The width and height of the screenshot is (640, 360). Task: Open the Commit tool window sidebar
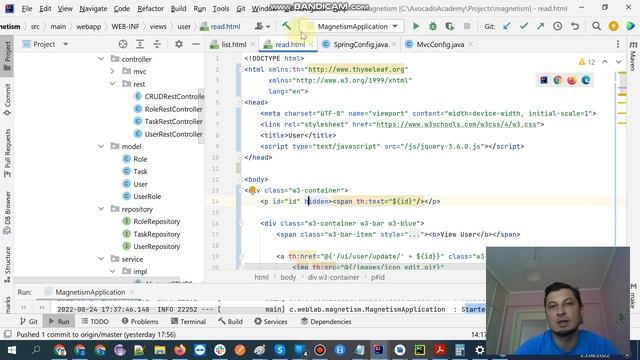(x=7, y=100)
